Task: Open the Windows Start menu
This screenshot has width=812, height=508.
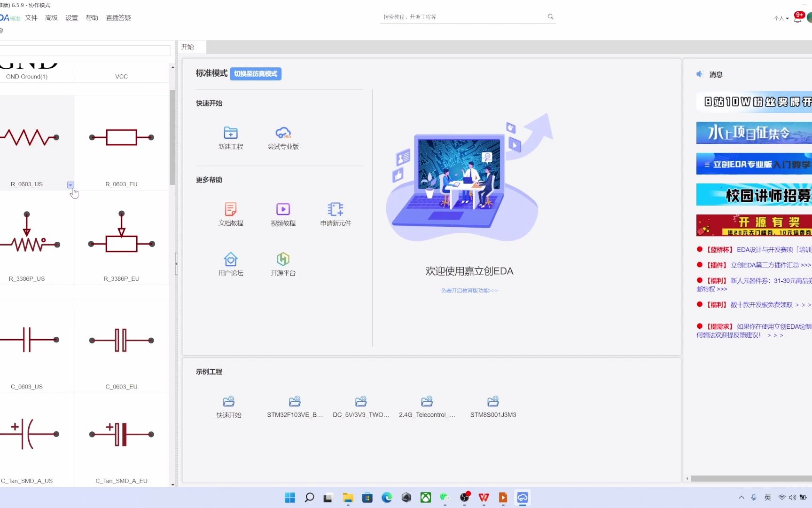Action: [x=290, y=498]
